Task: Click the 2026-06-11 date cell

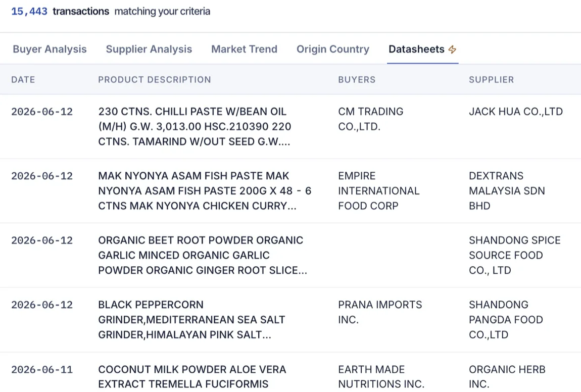Action: (x=42, y=369)
